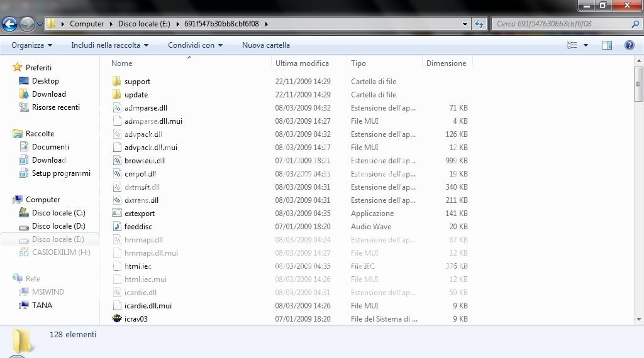
Task: Open the Organizza dropdown menu
Action: point(31,45)
